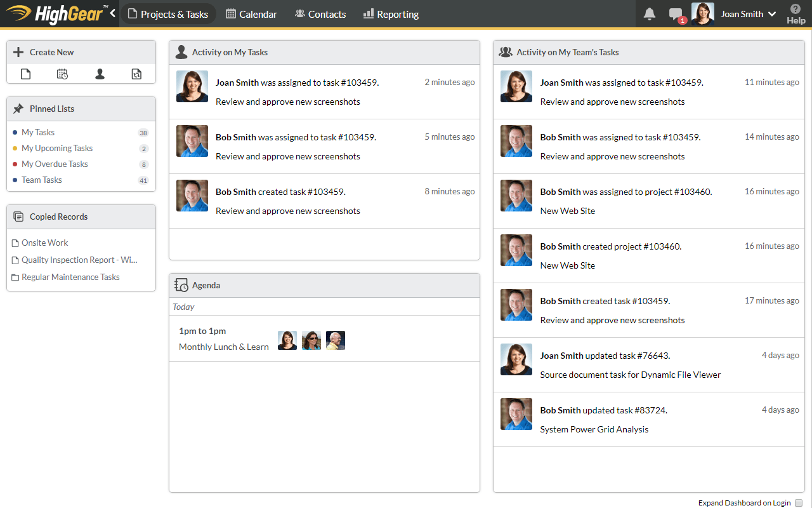Image resolution: width=812 pixels, height=508 pixels.
Task: Open the messages chat bubble icon
Action: point(676,14)
